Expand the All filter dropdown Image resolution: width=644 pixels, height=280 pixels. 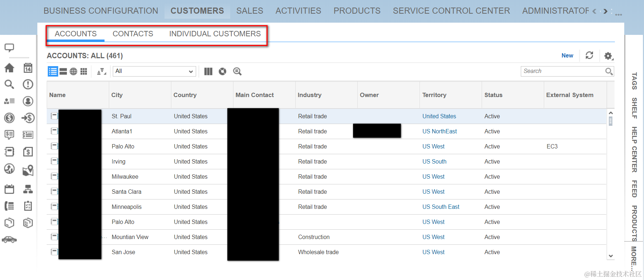point(154,71)
